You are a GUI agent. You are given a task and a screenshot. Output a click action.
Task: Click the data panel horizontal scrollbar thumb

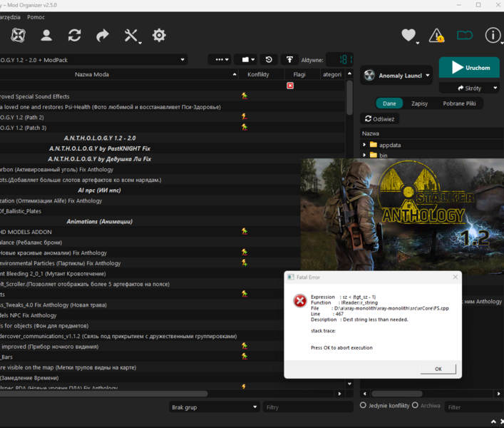tap(396, 394)
